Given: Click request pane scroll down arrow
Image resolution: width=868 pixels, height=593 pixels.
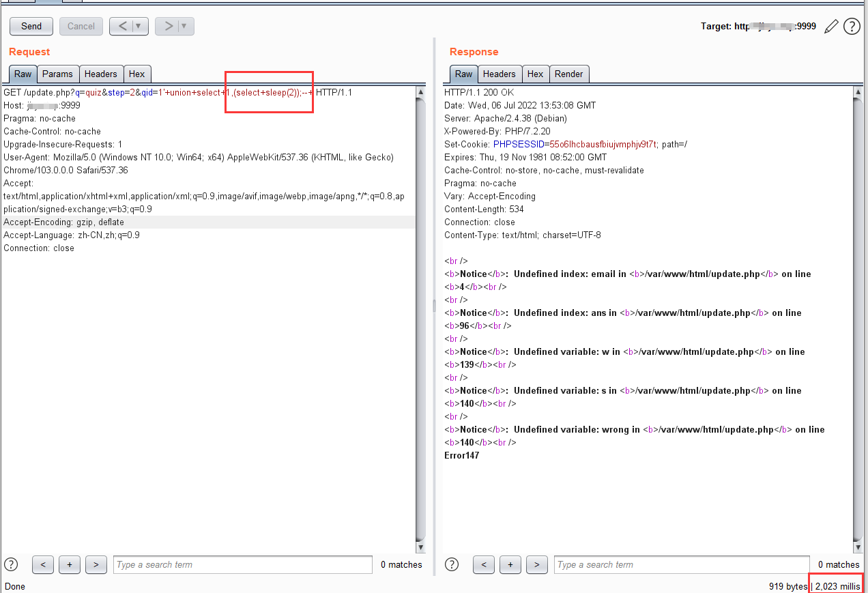Looking at the screenshot, I should click(x=420, y=547).
